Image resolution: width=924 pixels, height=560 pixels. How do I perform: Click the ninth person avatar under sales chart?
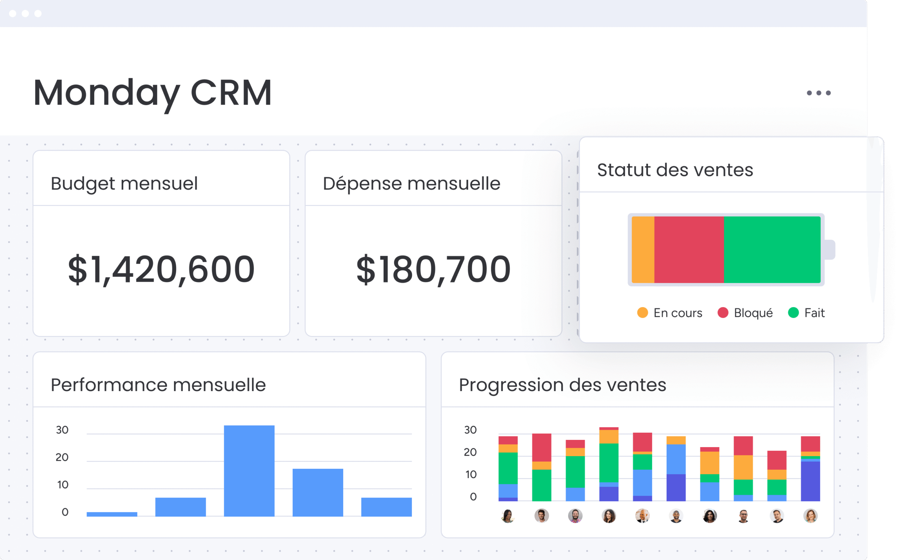pyautogui.click(x=777, y=516)
